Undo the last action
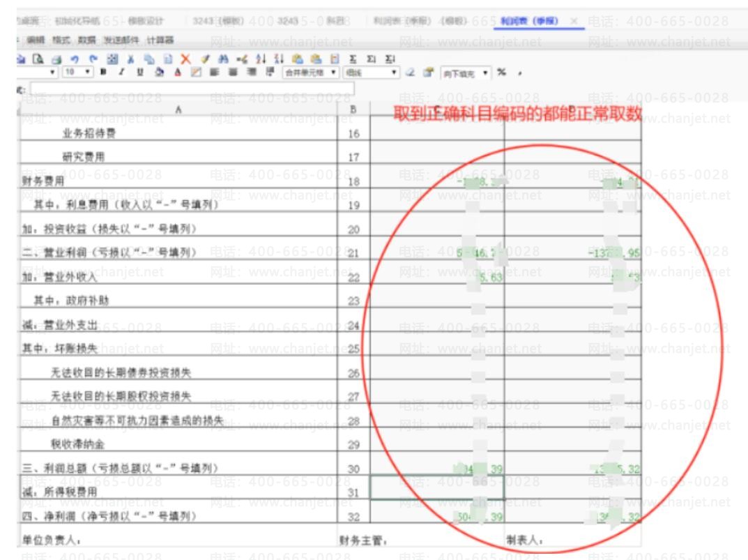This screenshot has height=560, width=748. 75,59
